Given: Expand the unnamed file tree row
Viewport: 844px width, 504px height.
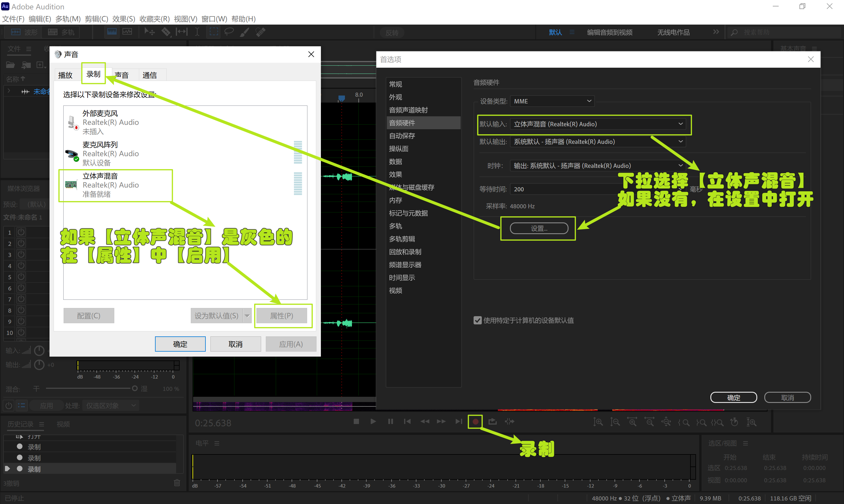Looking at the screenshot, I should tap(9, 91).
